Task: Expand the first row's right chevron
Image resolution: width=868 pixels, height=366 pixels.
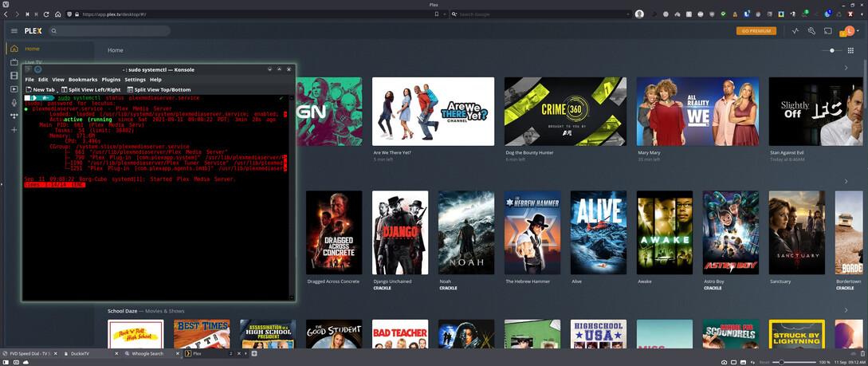Action: (846, 68)
